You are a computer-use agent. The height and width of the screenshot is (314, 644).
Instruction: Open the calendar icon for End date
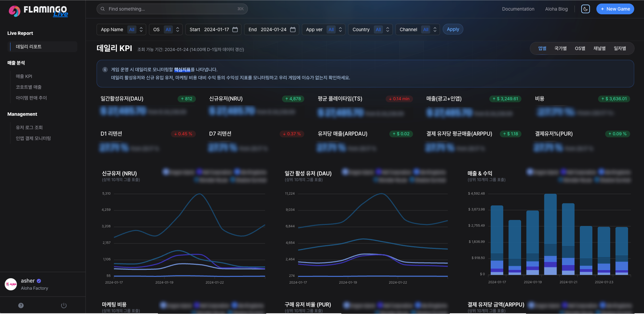coord(293,29)
